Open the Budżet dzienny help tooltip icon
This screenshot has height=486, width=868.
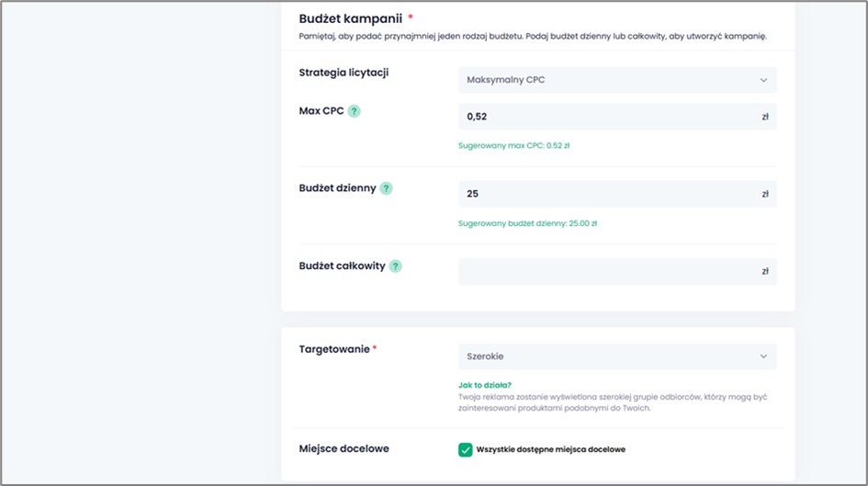[387, 188]
